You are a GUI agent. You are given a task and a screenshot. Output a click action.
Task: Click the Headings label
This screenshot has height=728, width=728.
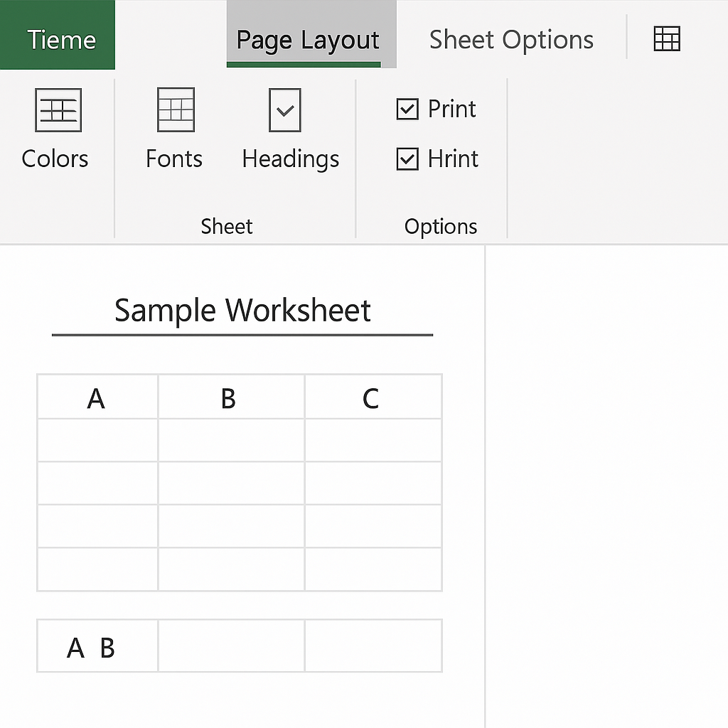pos(291,160)
